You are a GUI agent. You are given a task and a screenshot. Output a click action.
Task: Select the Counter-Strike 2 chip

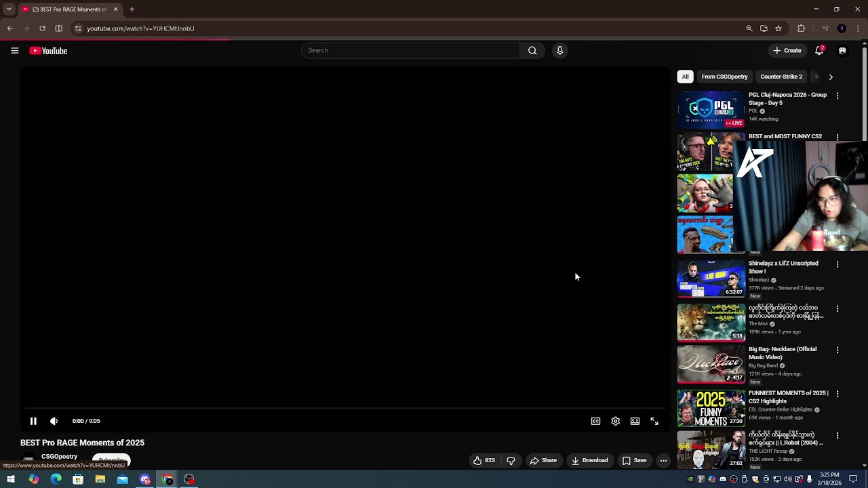point(781,77)
